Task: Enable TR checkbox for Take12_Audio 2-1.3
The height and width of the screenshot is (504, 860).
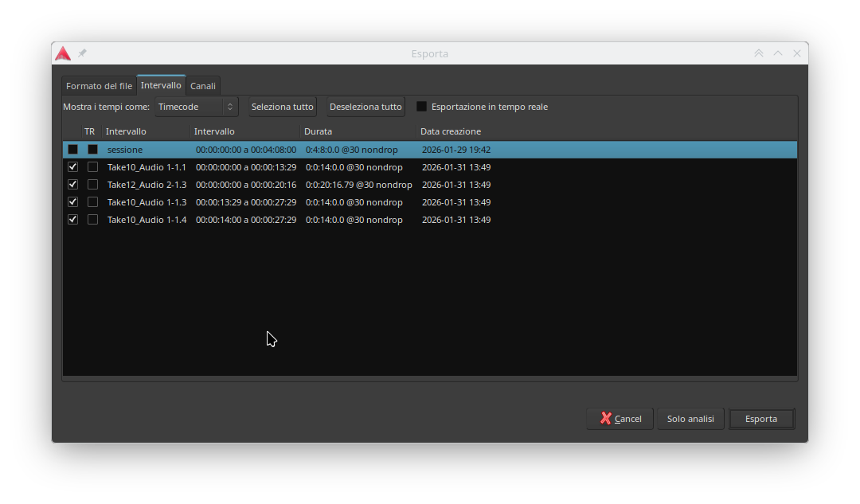Action: click(92, 185)
